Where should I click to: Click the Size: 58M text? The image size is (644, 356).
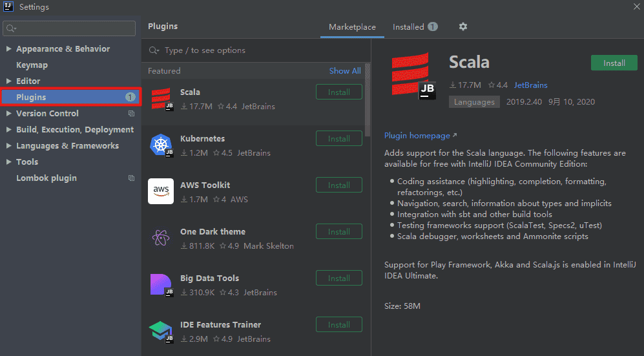(402, 306)
